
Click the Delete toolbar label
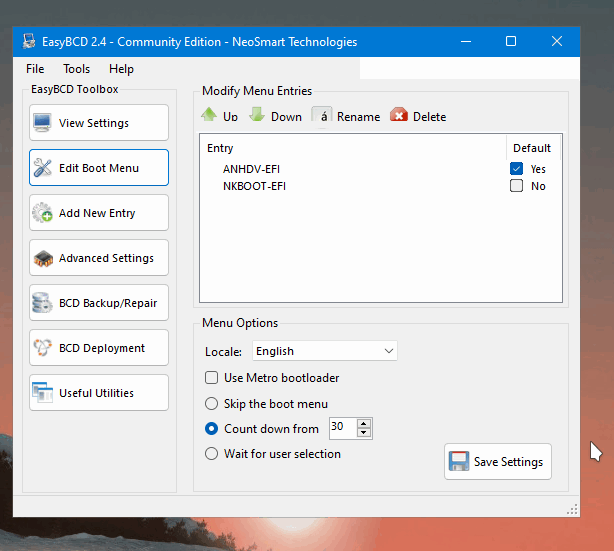430,117
